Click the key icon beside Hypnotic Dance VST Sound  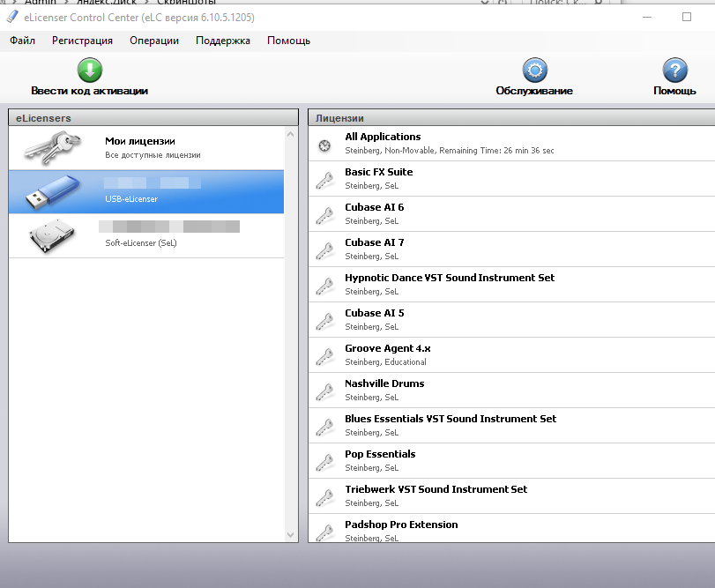pos(324,287)
